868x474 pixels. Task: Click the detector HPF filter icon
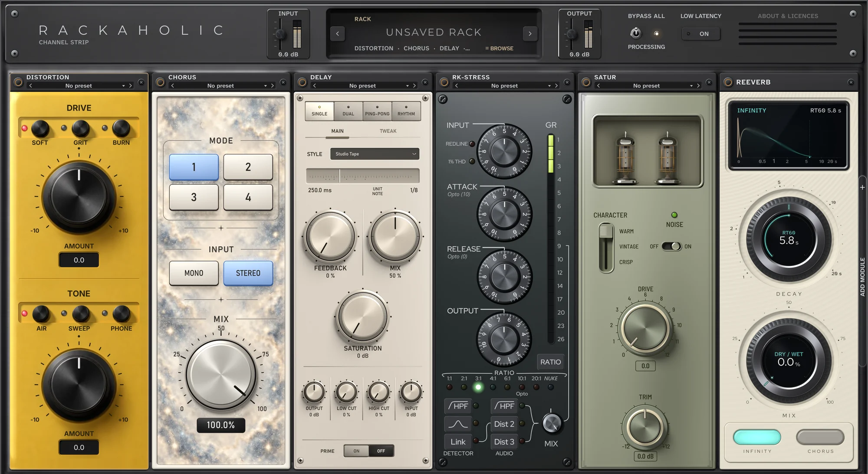pyautogui.click(x=458, y=406)
